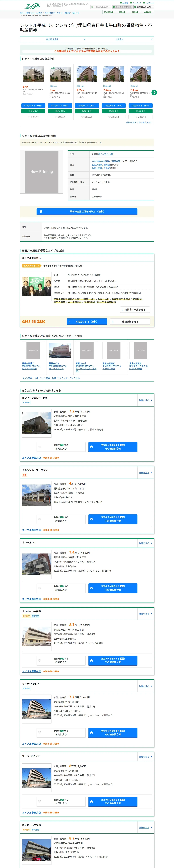Open エイブル春日井店 staff photo
Screen dimensions: 174x868
click(37, 286)
